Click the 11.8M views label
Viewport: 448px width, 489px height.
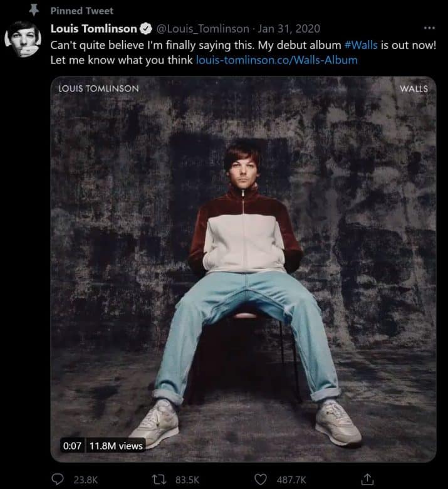pyautogui.click(x=116, y=446)
